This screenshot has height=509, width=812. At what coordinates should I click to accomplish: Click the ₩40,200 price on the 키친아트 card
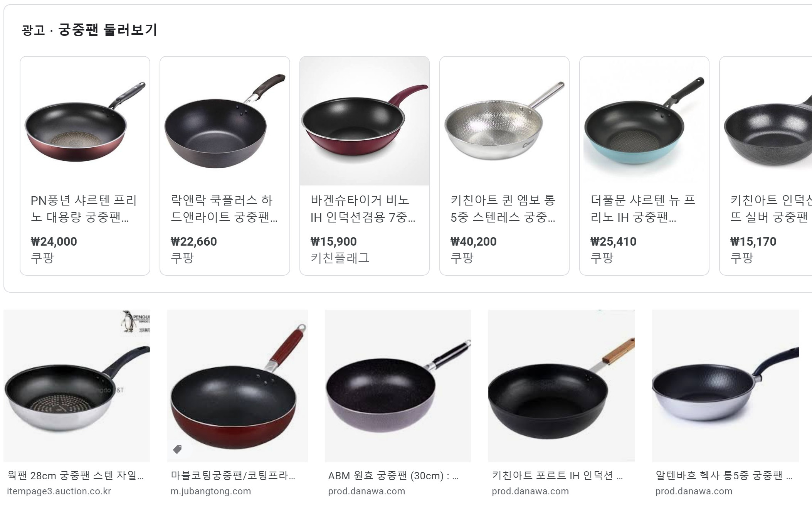click(474, 242)
